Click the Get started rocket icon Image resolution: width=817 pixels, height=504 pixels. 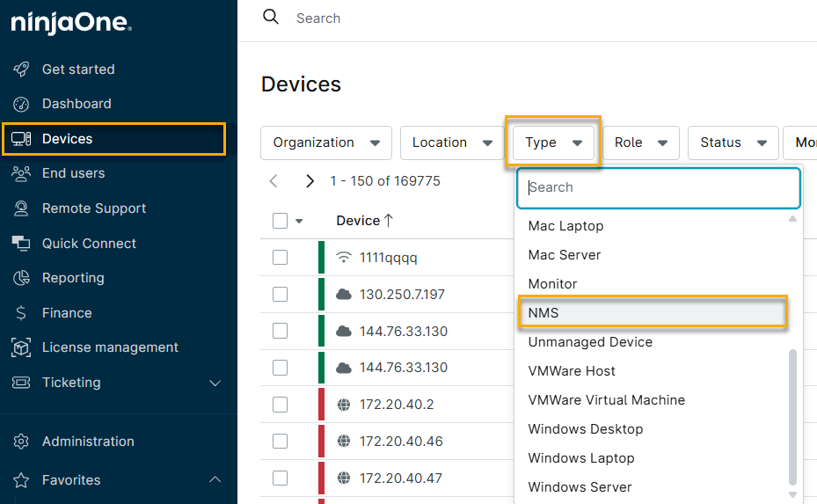click(x=21, y=69)
